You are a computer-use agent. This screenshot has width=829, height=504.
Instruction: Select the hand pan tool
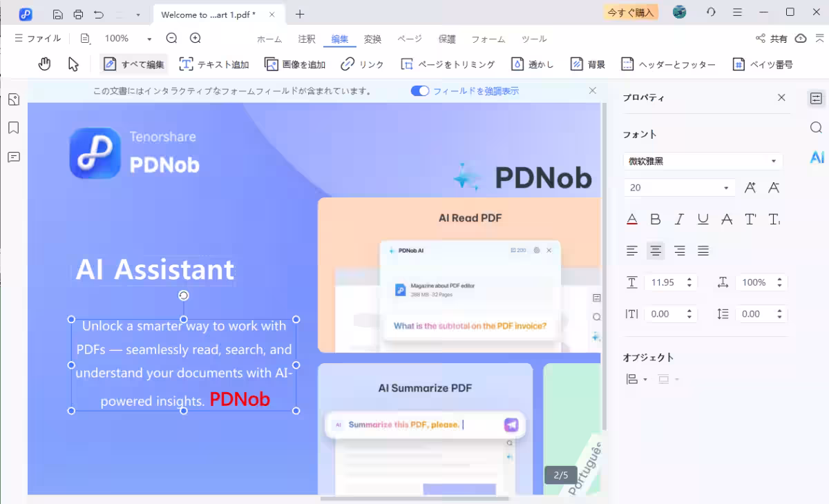pos(45,64)
